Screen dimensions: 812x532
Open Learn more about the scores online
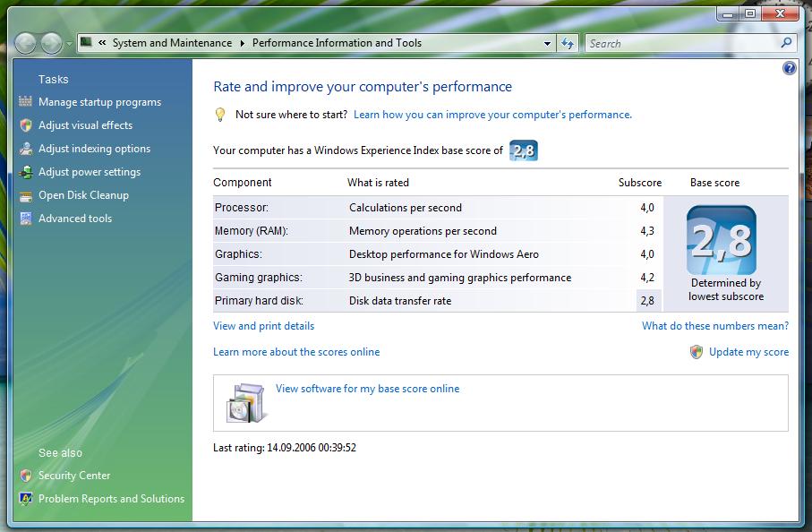pyautogui.click(x=296, y=352)
